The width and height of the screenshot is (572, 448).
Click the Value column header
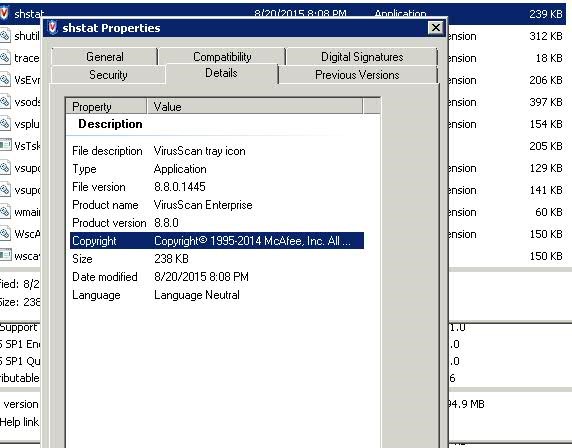(x=255, y=107)
